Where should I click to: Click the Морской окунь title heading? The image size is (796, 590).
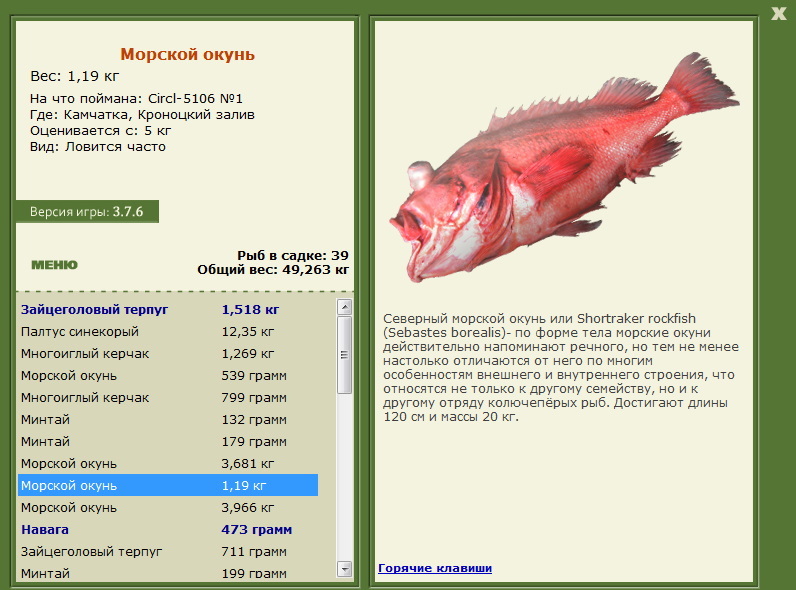click(x=187, y=54)
